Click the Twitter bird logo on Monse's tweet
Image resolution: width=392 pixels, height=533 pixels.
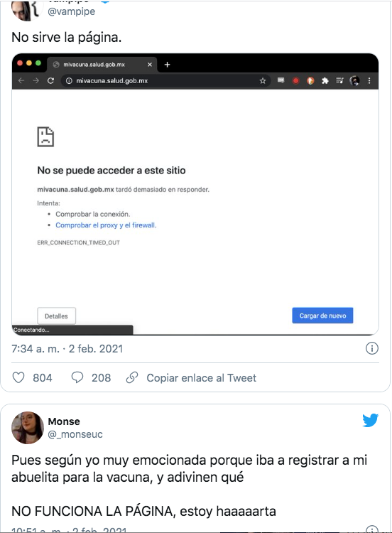370,420
